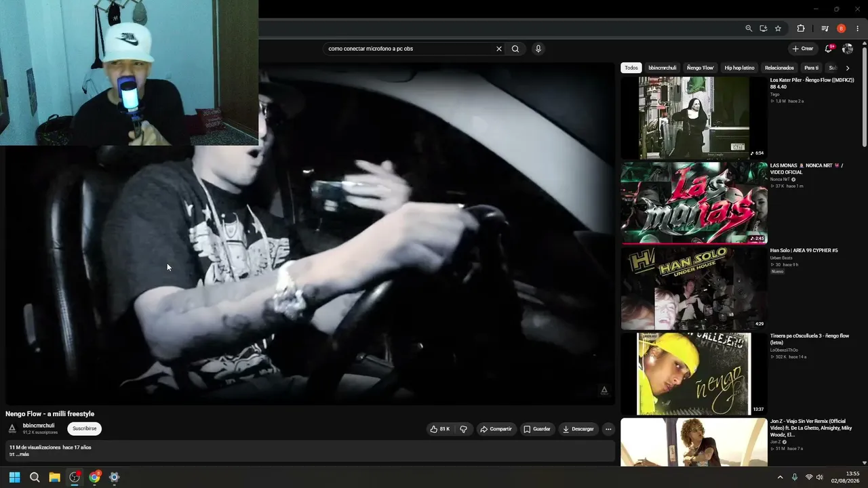Open the 'Han Solo' AREA 99 CYPHER thumbnail

[x=694, y=288]
